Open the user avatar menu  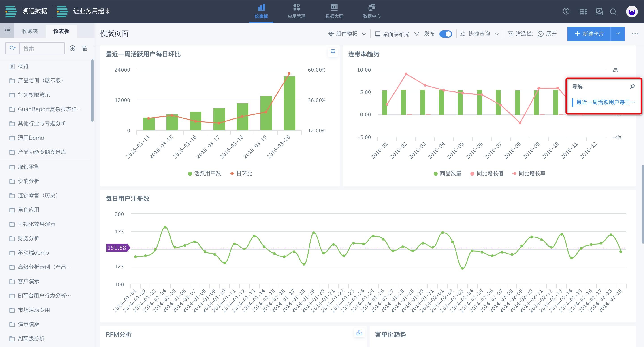coord(632,11)
